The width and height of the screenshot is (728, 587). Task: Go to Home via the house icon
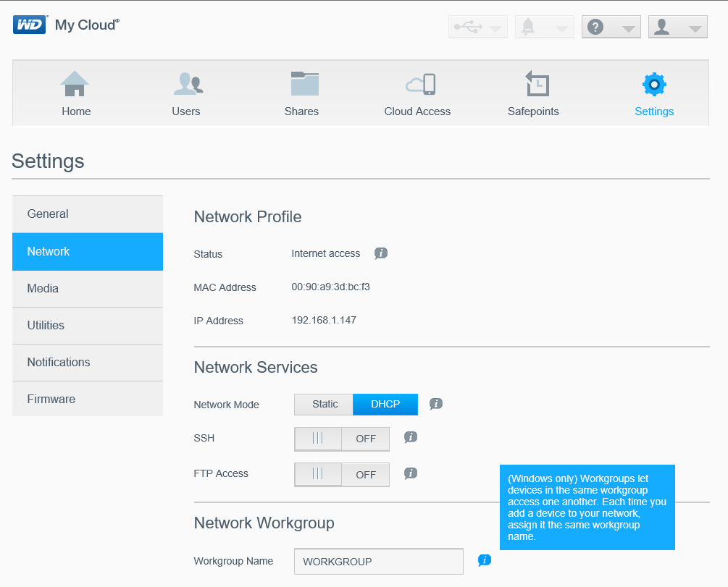[75, 83]
